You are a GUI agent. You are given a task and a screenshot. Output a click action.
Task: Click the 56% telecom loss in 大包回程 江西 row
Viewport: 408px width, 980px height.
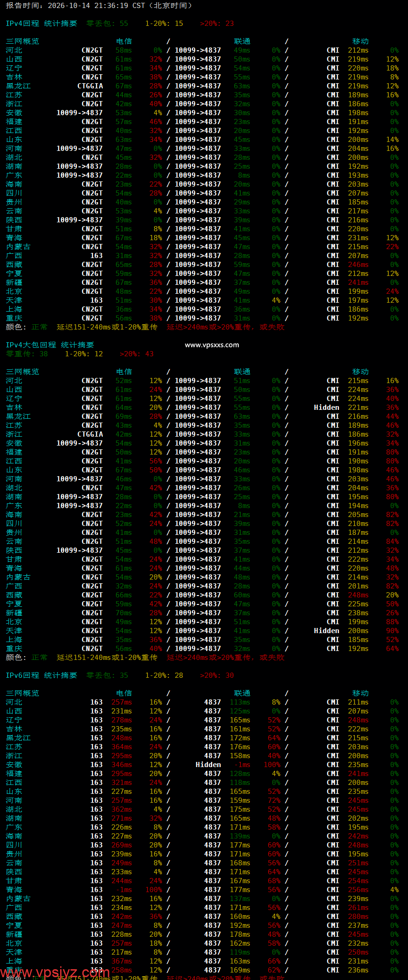tap(156, 461)
